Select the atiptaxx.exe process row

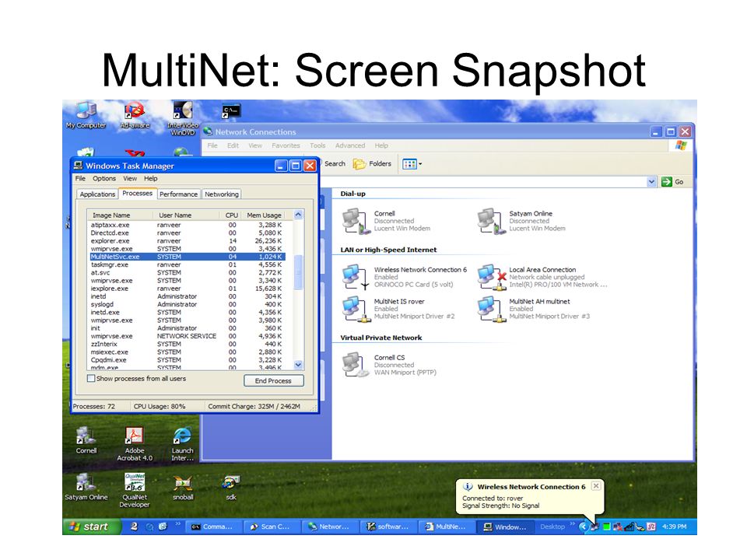click(x=188, y=225)
